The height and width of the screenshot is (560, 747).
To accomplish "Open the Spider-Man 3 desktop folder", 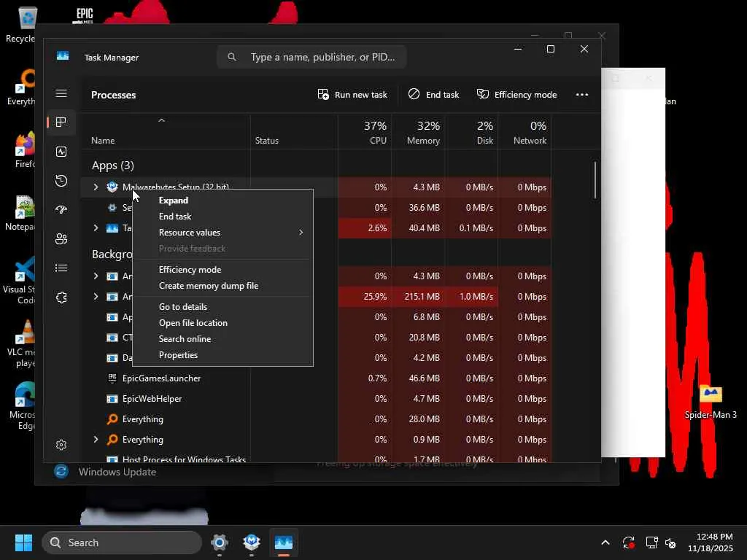I will 711,402.
